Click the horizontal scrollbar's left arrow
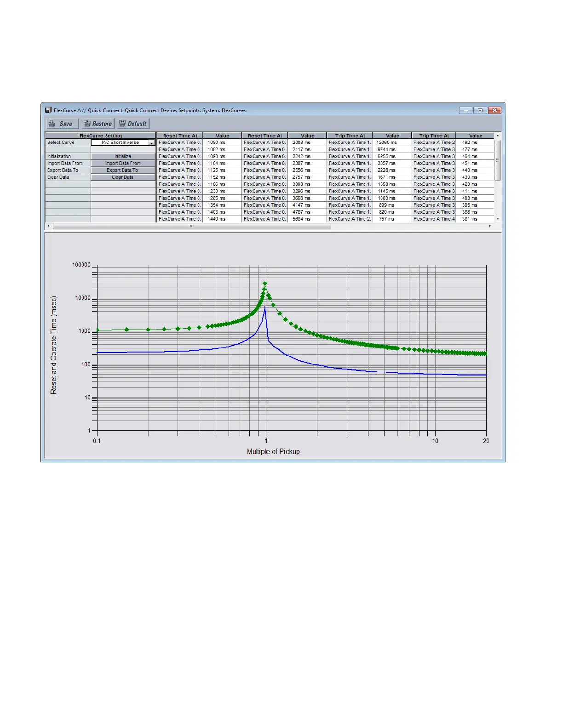Screen dimensions: 563x728 [49, 226]
